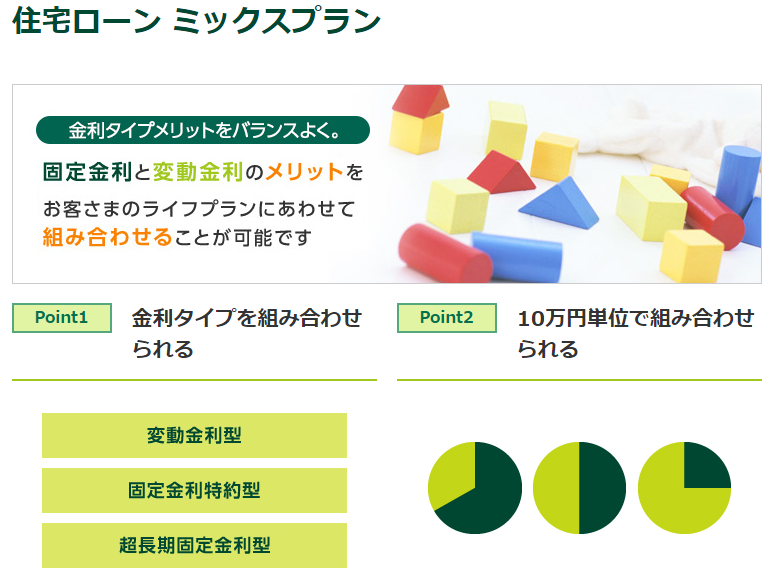Click the 超長期固定金利型 box
The image size is (776, 584).
[x=194, y=545]
